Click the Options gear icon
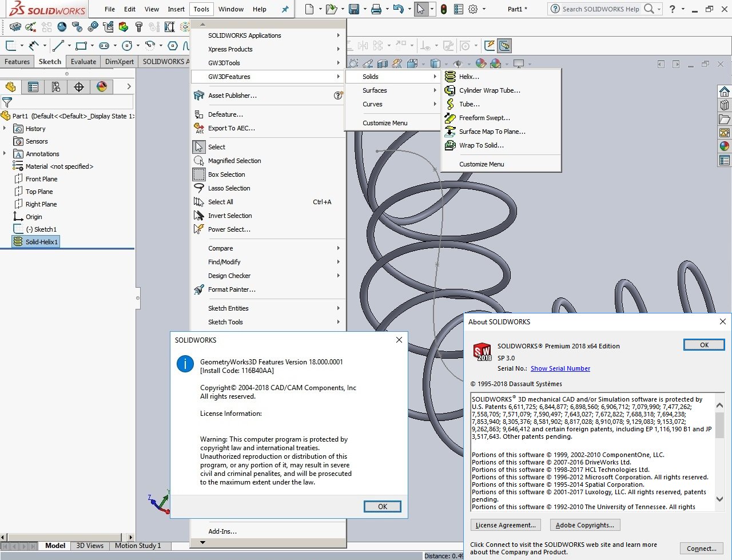This screenshot has height=560, width=732. pos(473,9)
